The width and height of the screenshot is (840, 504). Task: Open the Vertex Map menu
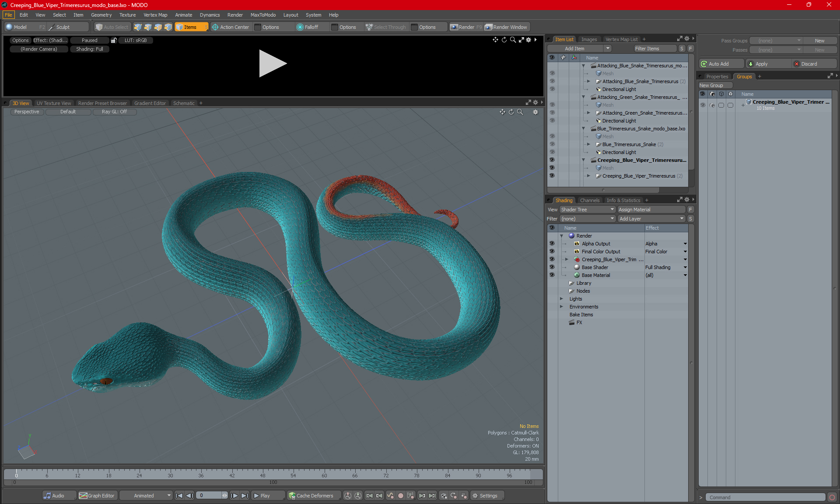pos(155,15)
